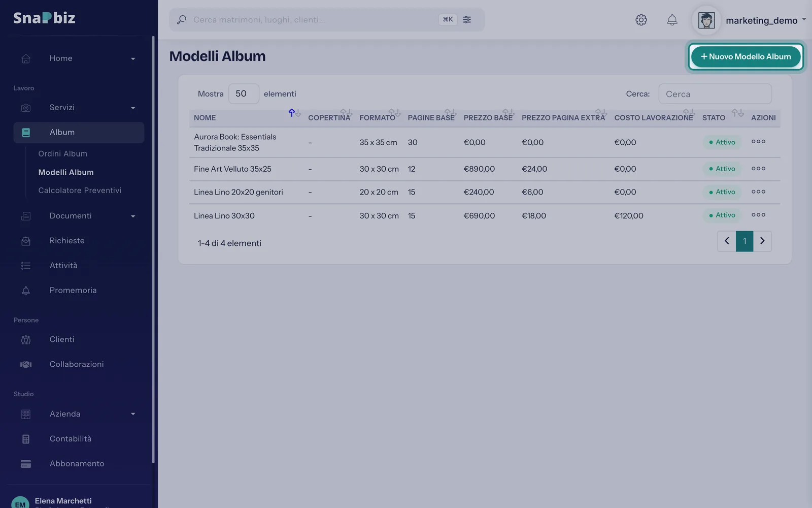The height and width of the screenshot is (508, 812).
Task: Click Nuovo Modello Album button
Action: tap(746, 56)
